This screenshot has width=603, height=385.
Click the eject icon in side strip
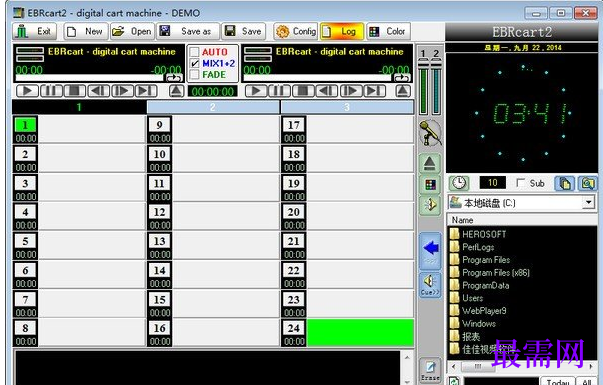click(x=430, y=164)
